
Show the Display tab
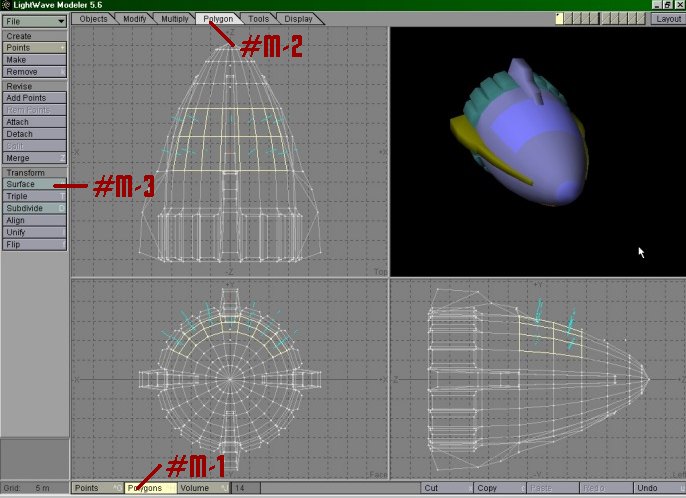point(297,18)
